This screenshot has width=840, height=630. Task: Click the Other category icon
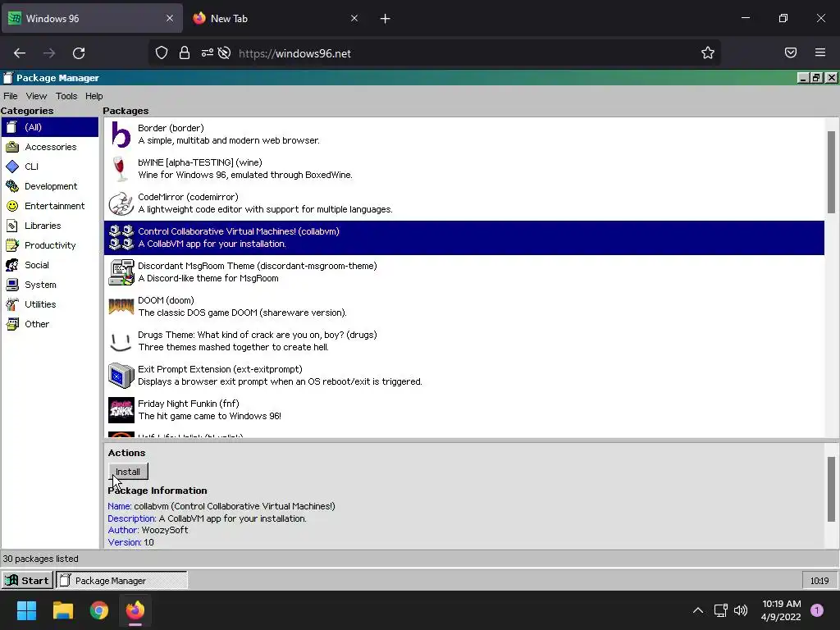11,324
